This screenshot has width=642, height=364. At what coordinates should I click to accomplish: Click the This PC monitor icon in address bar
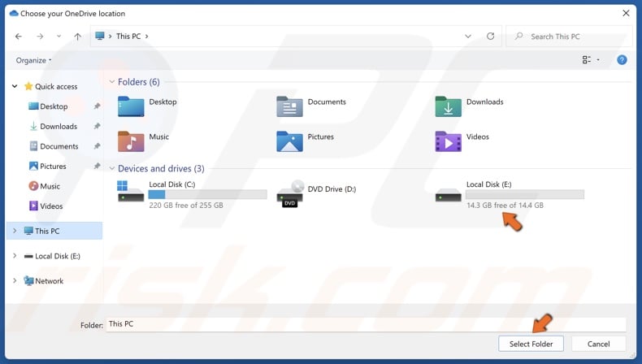coord(99,36)
